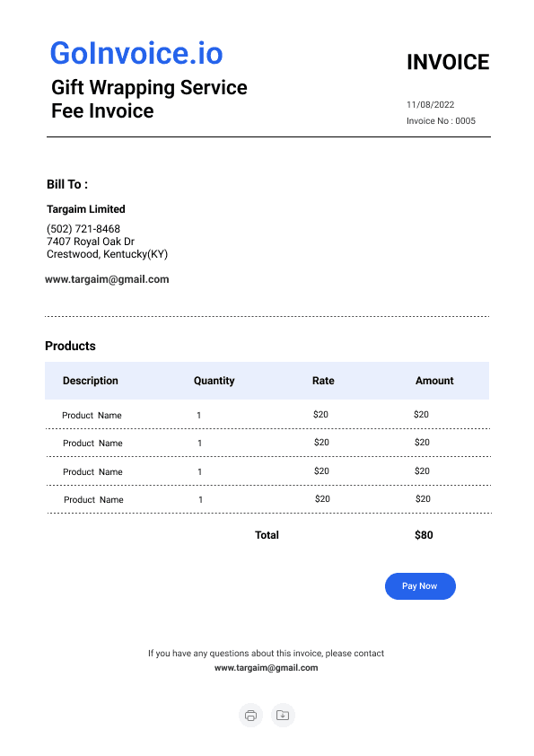534x756 pixels.
Task: Click the last Product Name row
Action: click(268, 499)
